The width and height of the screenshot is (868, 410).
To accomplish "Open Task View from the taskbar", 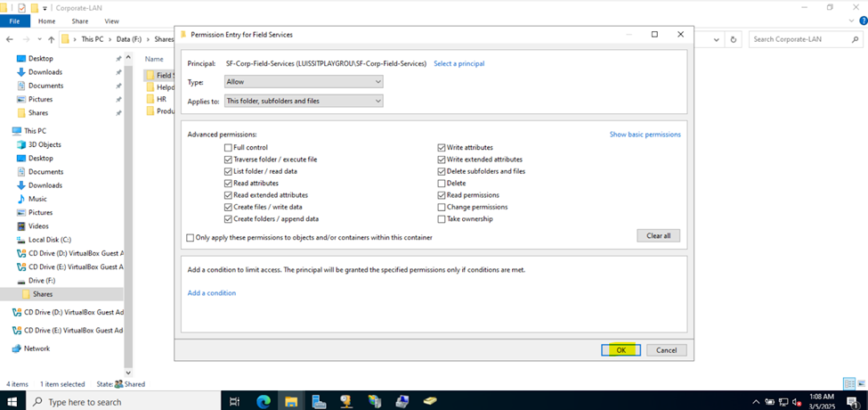I will click(235, 402).
